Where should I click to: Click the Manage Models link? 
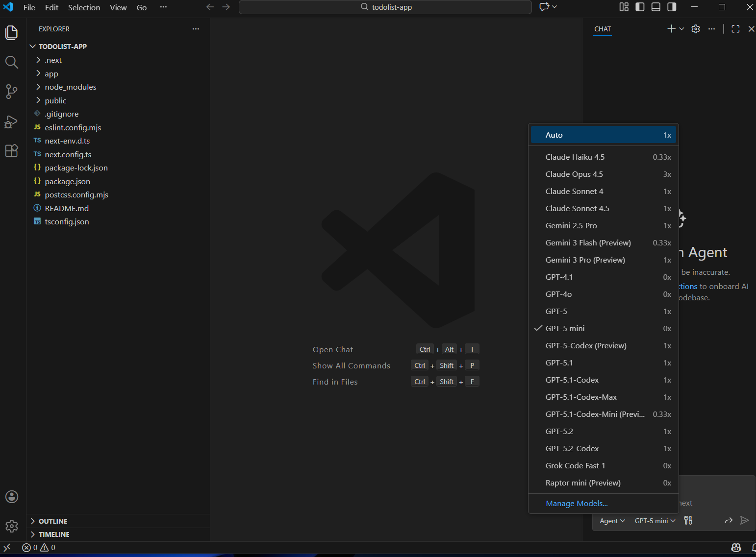pyautogui.click(x=577, y=504)
